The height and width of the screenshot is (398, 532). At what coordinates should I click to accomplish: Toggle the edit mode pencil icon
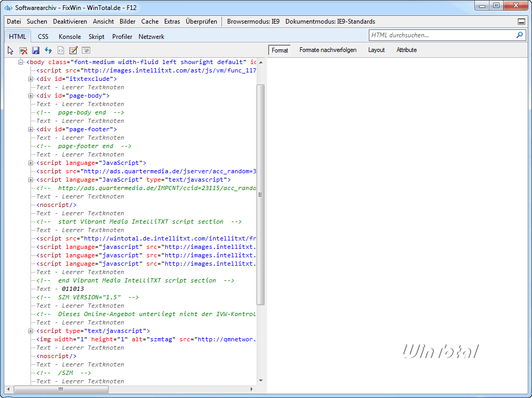[x=73, y=50]
